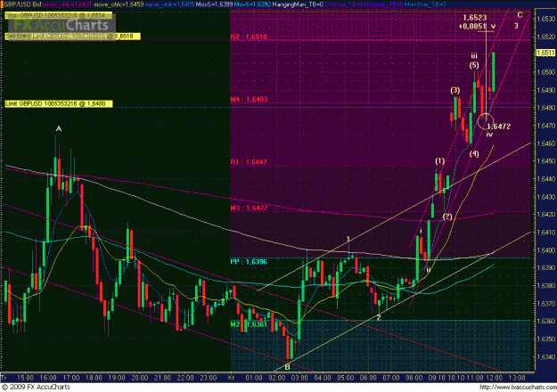Click 1.6530 on the price axis
557x392 pixels.
tap(546, 19)
